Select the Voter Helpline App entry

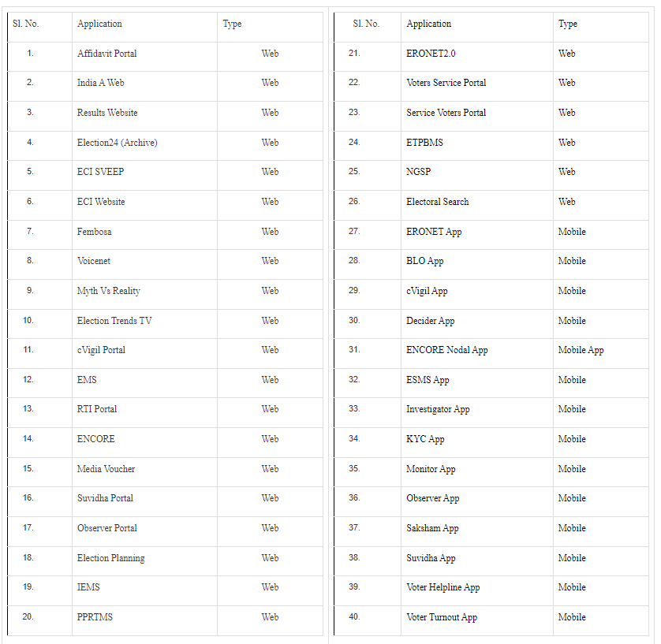coord(443,587)
